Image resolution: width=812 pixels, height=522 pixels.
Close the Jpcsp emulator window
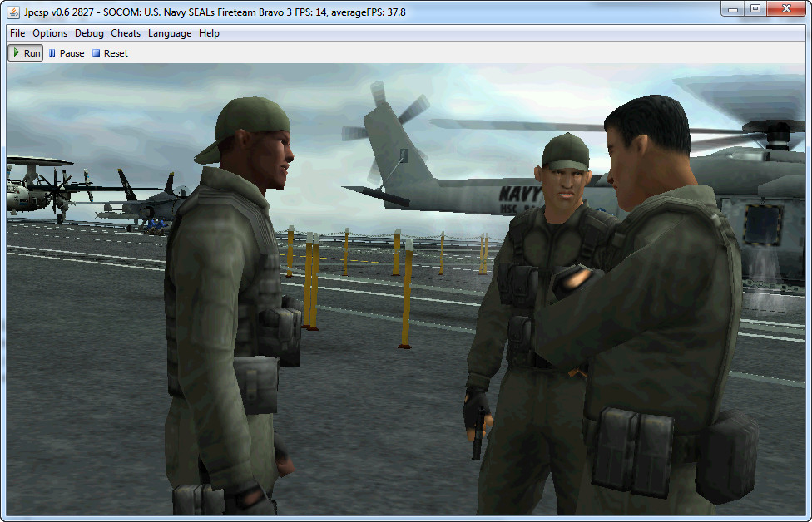(786, 9)
